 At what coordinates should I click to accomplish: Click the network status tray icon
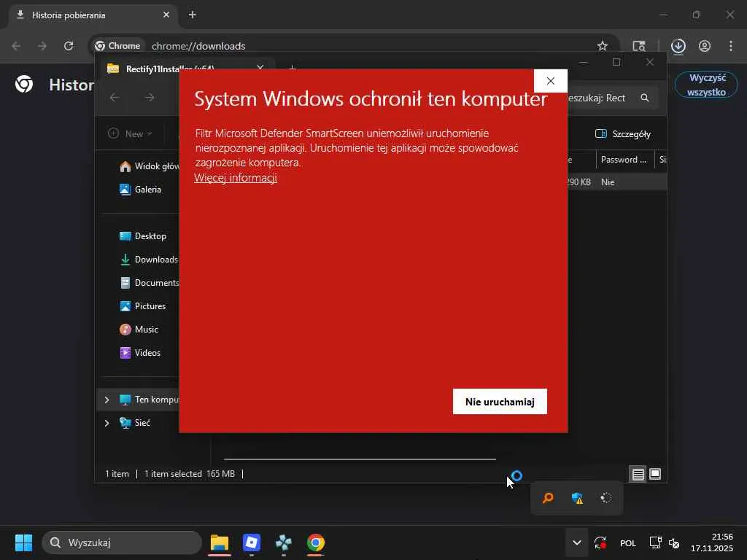click(x=656, y=542)
